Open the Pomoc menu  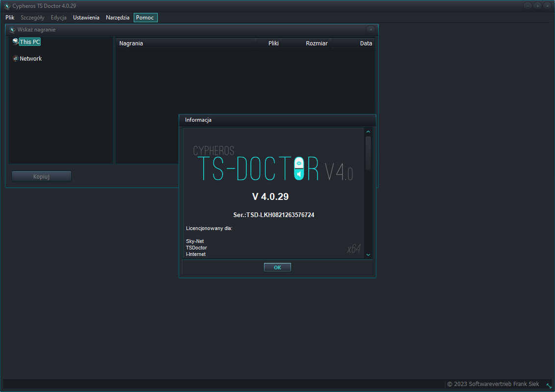pyautogui.click(x=145, y=17)
